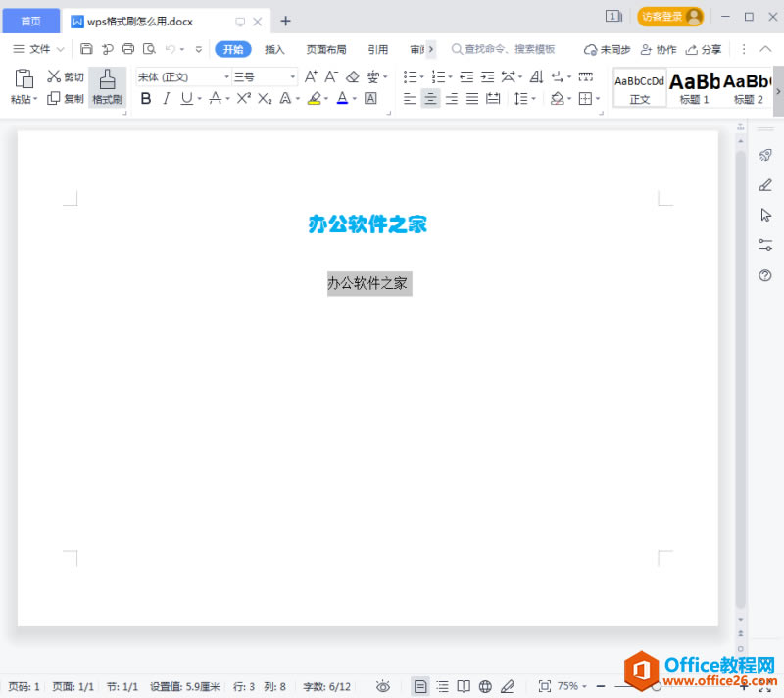Open print preview icon
Image resolution: width=784 pixels, height=698 pixels.
[149, 49]
